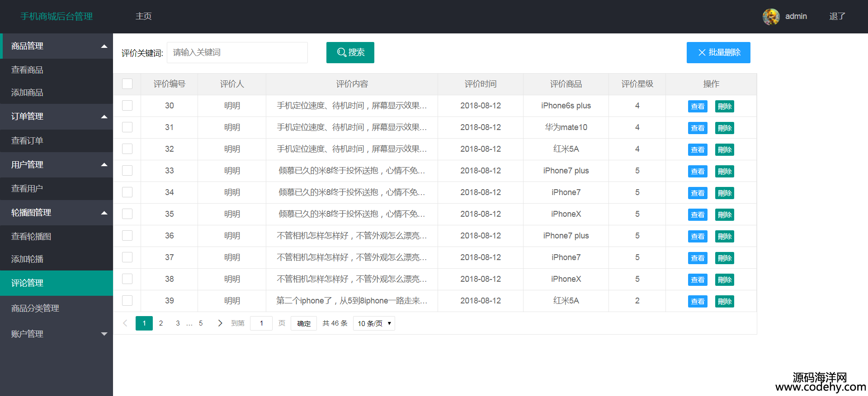This screenshot has height=396, width=868.
Task: View review 31 with 查看
Action: pyautogui.click(x=698, y=128)
